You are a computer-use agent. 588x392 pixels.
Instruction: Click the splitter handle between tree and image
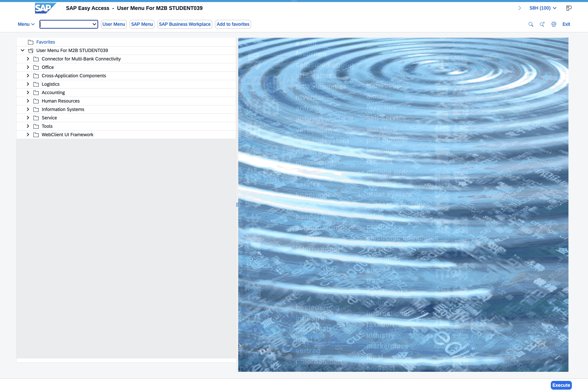(237, 205)
